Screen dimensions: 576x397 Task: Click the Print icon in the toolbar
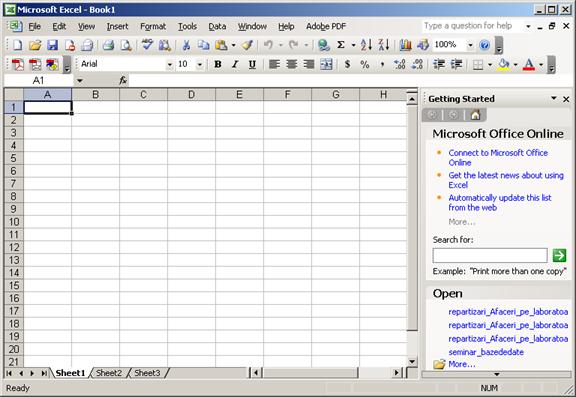(x=108, y=45)
